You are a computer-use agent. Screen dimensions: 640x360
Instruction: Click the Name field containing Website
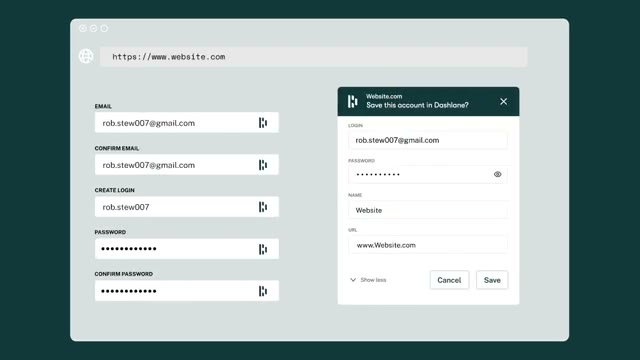428,210
